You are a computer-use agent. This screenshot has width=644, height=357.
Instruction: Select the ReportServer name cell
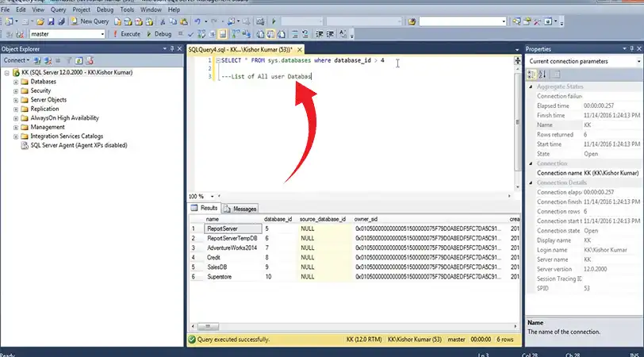(x=233, y=228)
